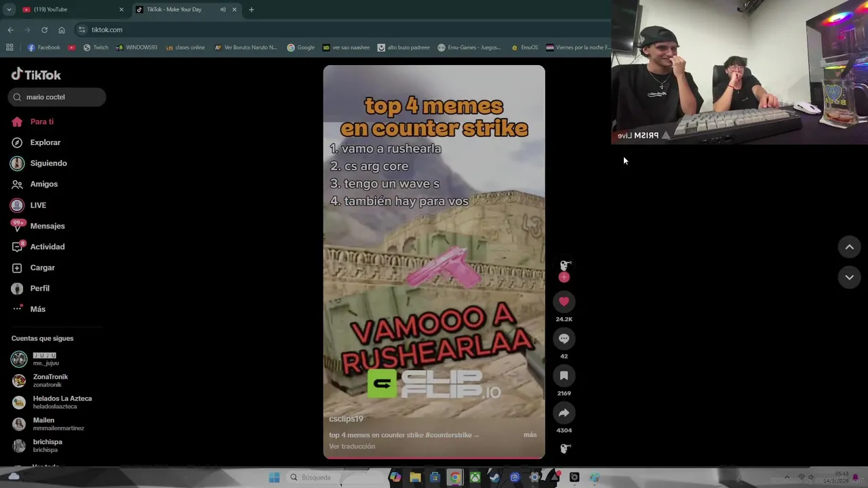Open ver sao naashee bookmark

(347, 47)
